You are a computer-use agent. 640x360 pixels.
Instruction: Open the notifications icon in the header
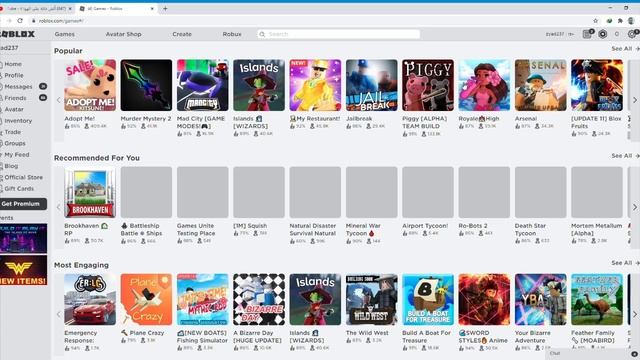click(587, 34)
